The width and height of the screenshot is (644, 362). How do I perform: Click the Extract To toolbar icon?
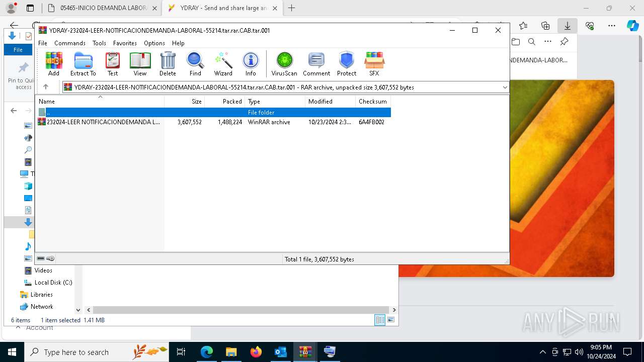pos(83,64)
